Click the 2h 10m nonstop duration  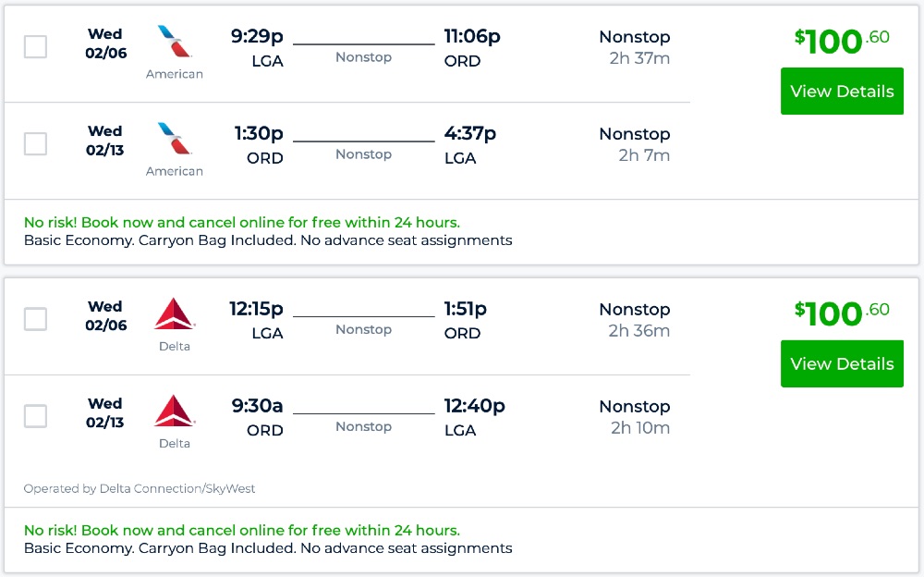pyautogui.click(x=639, y=427)
